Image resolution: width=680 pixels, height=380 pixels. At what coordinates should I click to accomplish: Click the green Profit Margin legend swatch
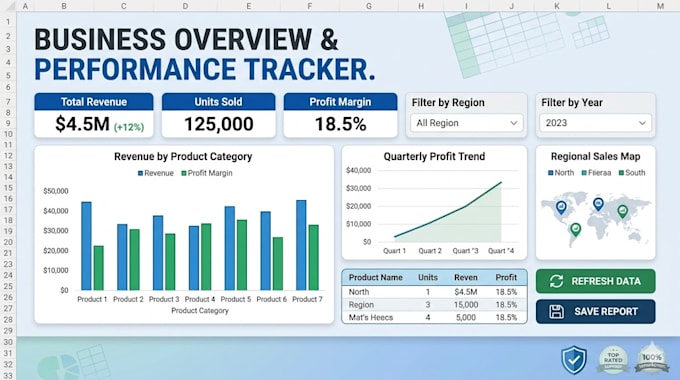click(x=184, y=173)
